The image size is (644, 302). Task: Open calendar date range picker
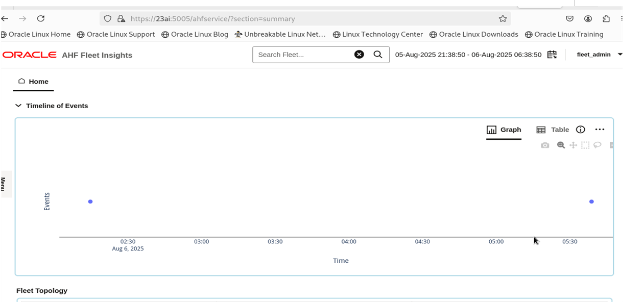click(552, 55)
